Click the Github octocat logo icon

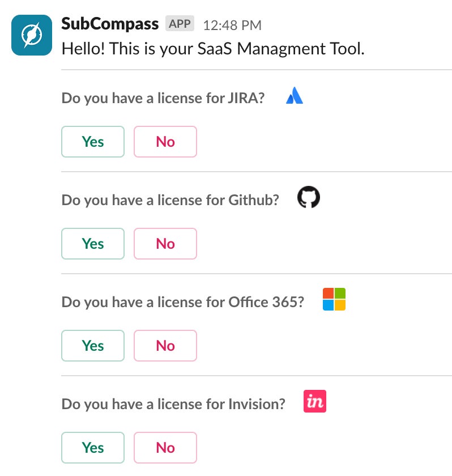point(309,198)
